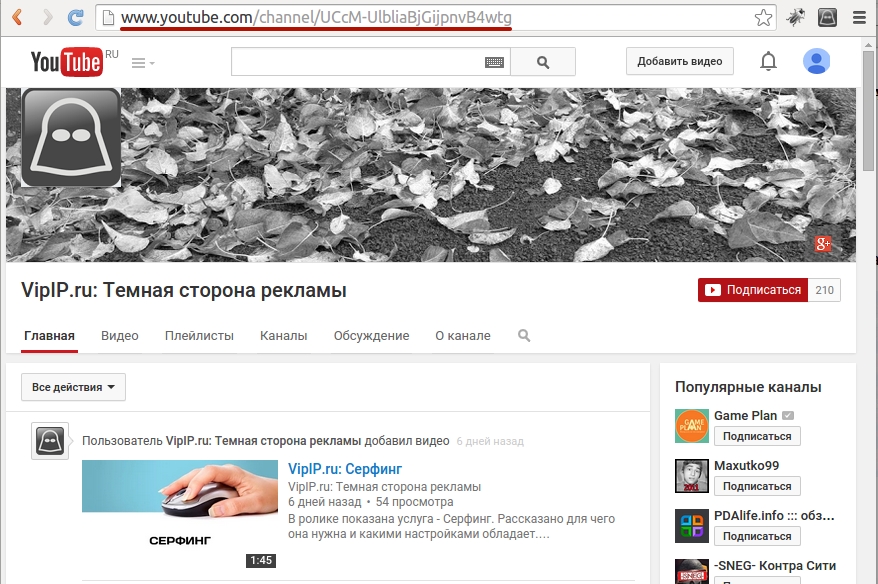Expand the YouTube guide menu next to the logo
The image size is (878, 584).
tap(143, 63)
